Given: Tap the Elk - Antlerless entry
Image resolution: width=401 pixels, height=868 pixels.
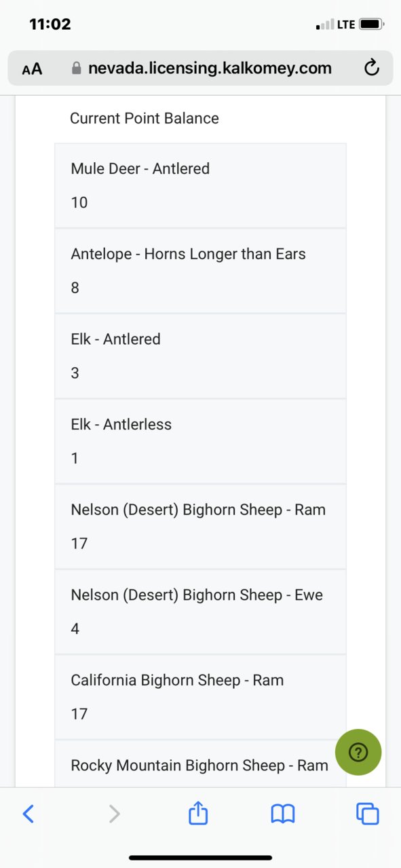Looking at the screenshot, I should (x=201, y=441).
